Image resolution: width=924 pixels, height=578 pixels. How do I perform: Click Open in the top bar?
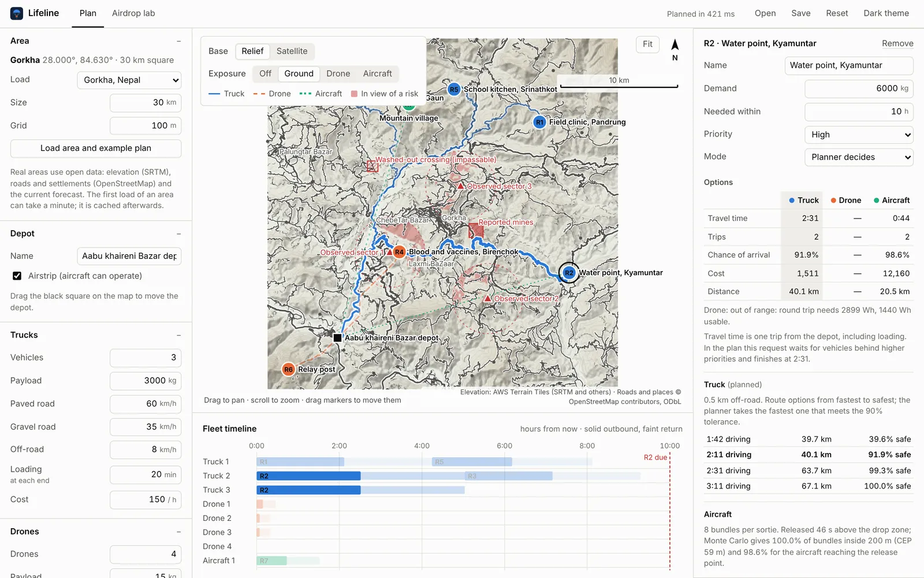pos(765,13)
